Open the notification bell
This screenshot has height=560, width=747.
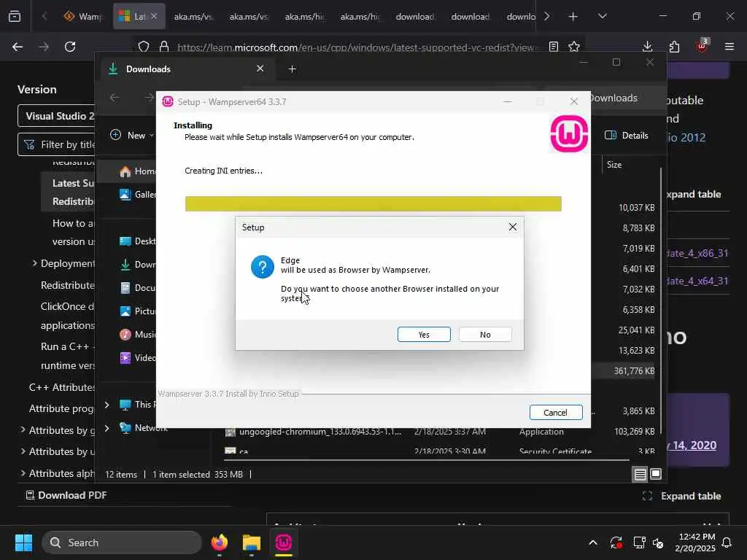[727, 542]
